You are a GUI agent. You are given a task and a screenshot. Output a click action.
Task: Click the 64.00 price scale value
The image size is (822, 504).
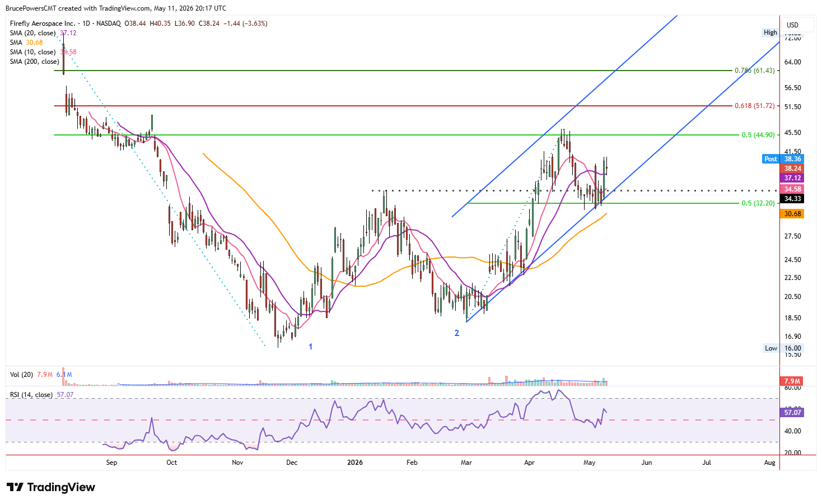pos(793,62)
